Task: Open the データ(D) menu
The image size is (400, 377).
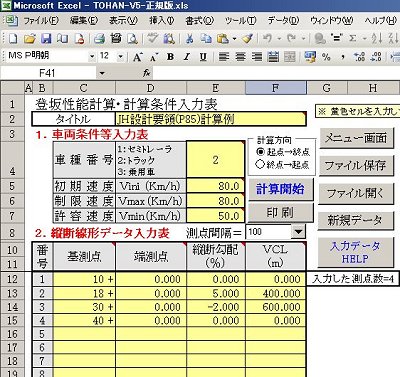Action: tap(283, 21)
